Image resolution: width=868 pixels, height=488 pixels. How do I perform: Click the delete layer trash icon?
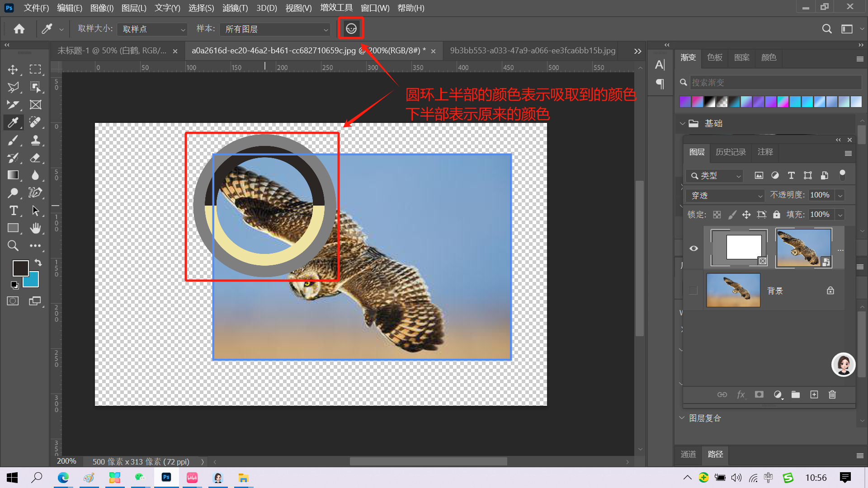tap(832, 394)
